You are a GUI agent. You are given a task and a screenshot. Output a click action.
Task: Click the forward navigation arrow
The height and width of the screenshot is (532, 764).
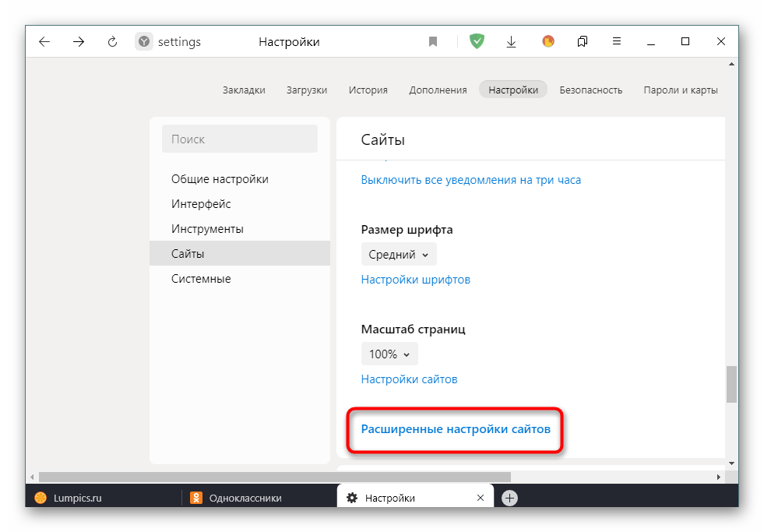[79, 42]
